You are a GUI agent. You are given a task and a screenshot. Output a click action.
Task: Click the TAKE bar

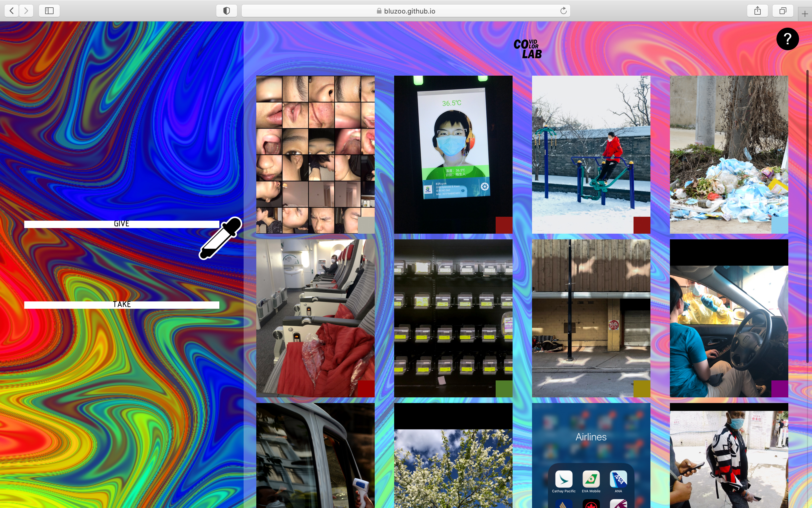pos(122,305)
